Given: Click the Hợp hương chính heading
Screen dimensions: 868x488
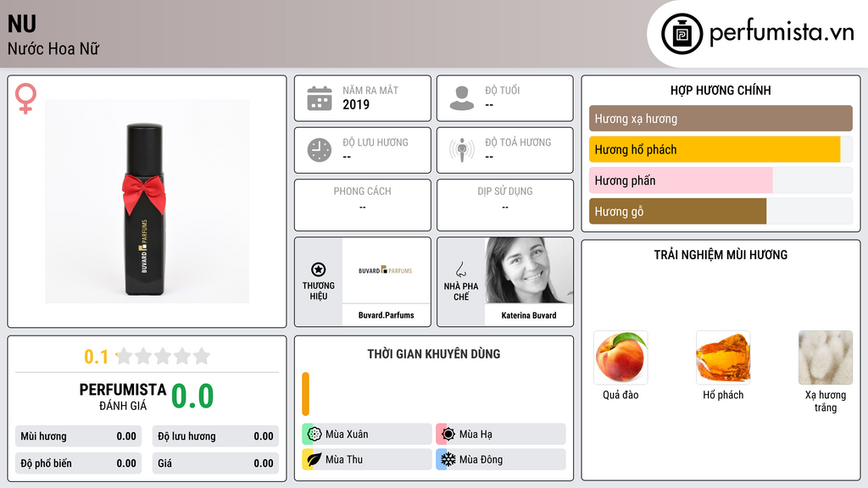Looking at the screenshot, I should 721,90.
